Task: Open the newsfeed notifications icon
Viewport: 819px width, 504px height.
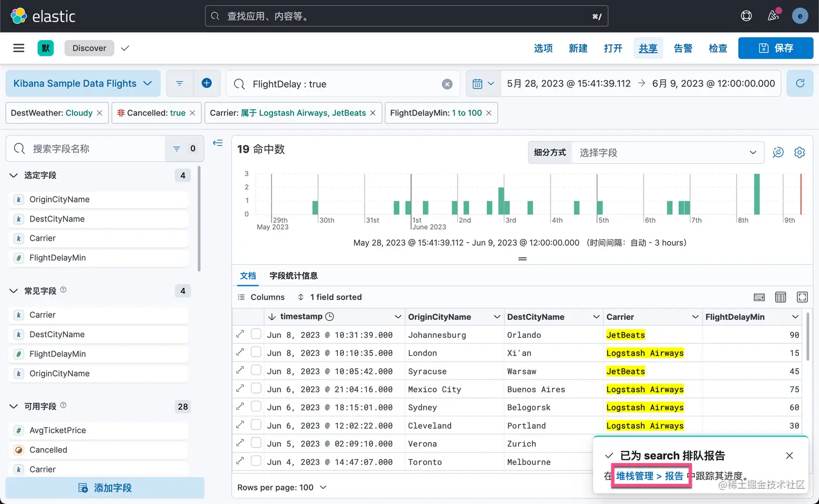Action: (773, 16)
